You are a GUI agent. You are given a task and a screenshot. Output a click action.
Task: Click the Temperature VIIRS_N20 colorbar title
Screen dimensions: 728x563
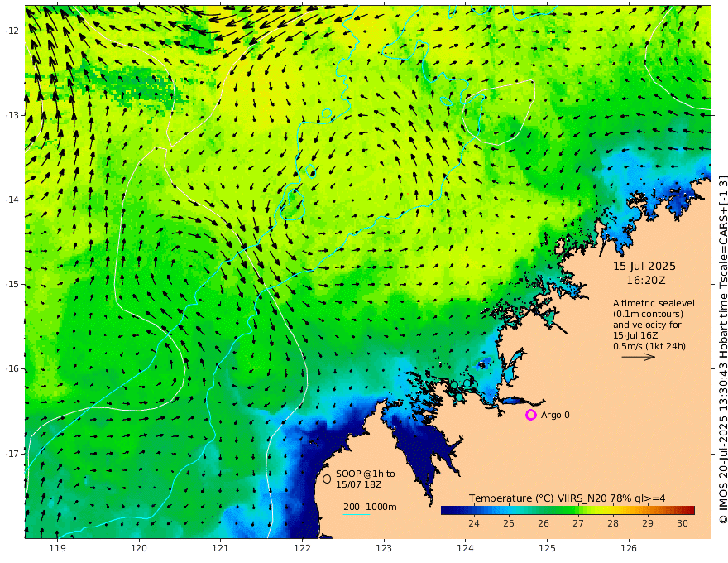coord(567,498)
